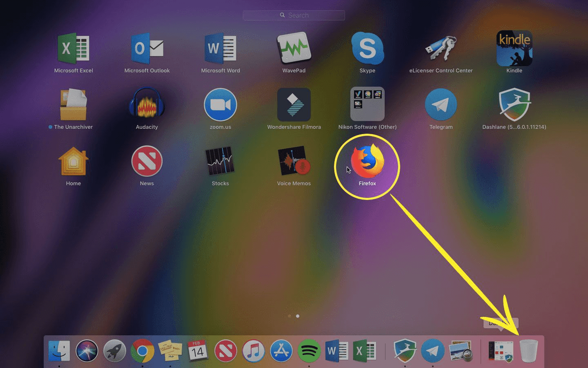This screenshot has height=368, width=588.
Task: Open the zoom.us app
Action: 220,105
